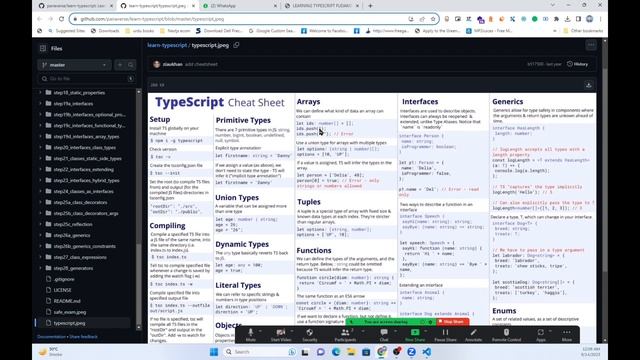
Task: Add a new file with plus icon
Action: coord(120,65)
